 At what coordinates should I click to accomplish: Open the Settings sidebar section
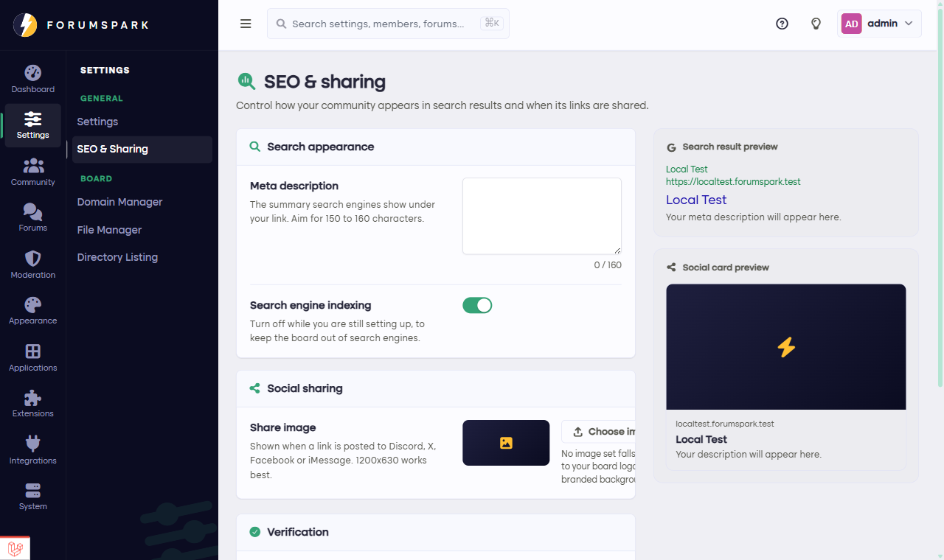[x=32, y=125]
